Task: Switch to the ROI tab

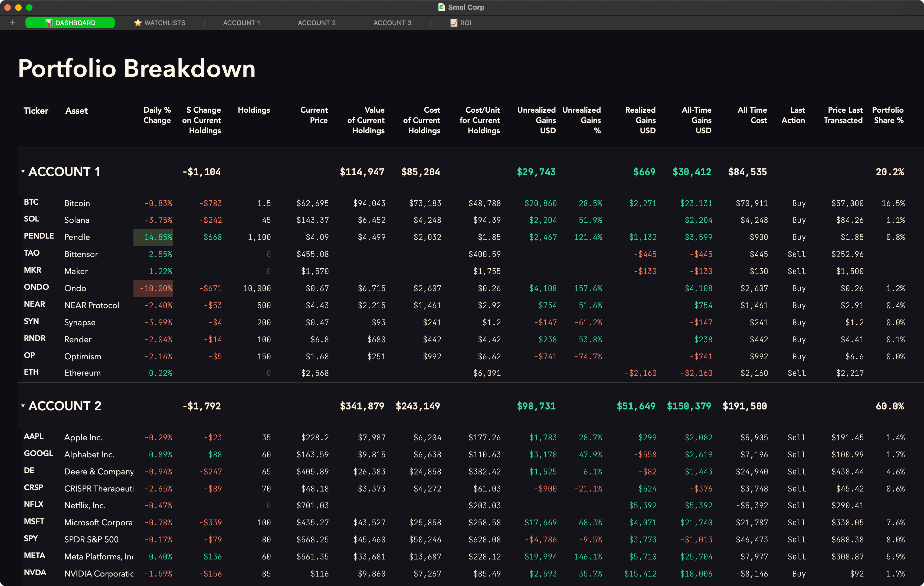Action: [x=460, y=23]
